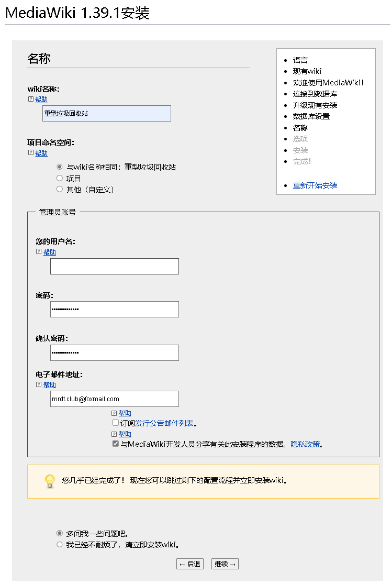Focus the 密码 input field
The width and height of the screenshot is (392, 584).
click(x=115, y=309)
